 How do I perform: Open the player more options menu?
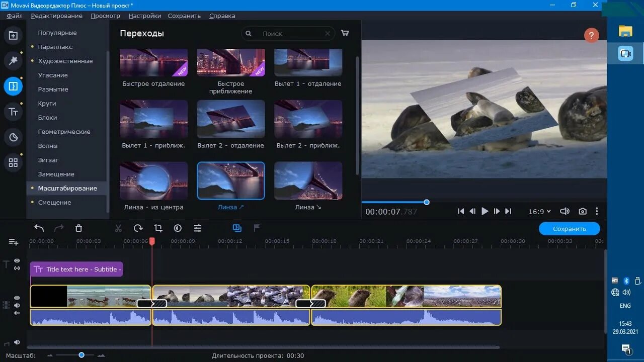pos(597,212)
